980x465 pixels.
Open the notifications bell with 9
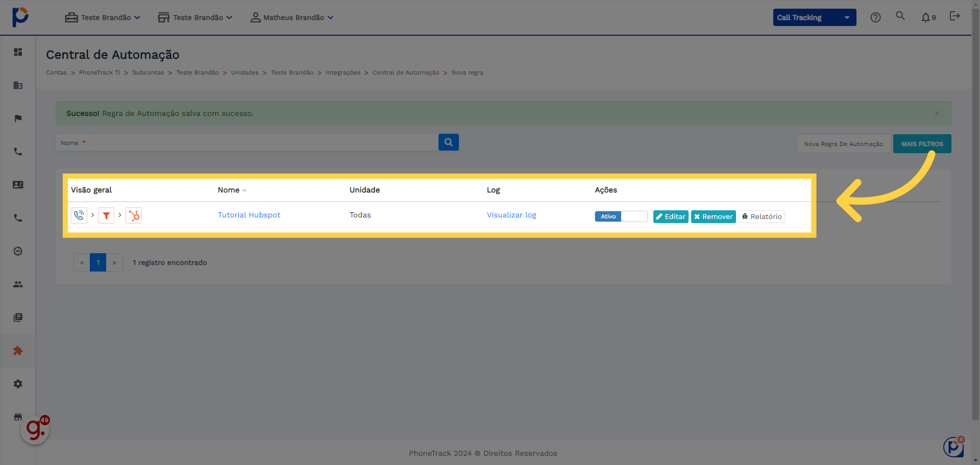coord(928,17)
